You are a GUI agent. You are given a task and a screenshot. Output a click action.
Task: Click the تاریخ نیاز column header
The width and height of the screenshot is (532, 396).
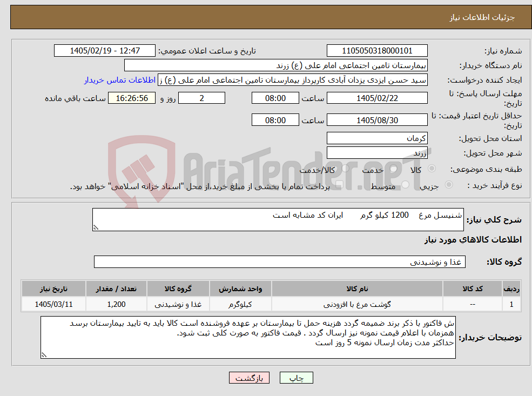point(53,289)
